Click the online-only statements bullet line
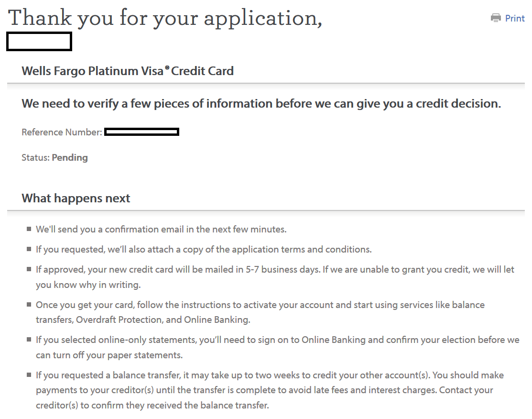The image size is (532, 419). point(278,340)
